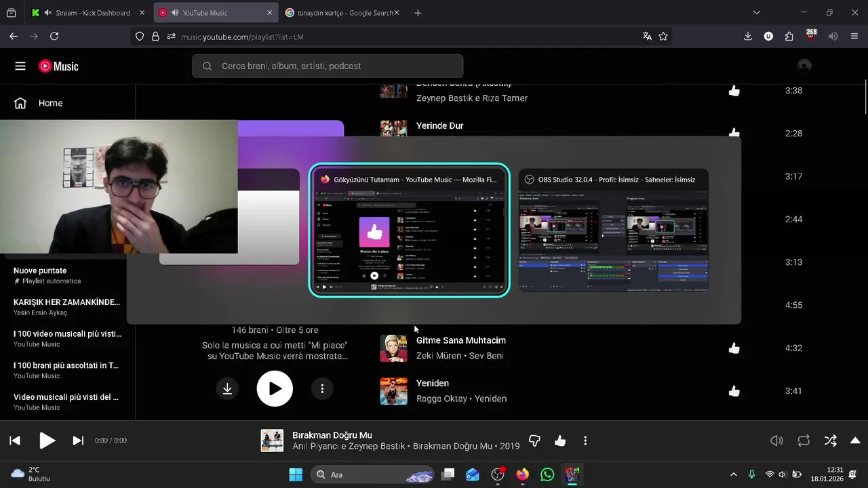The image size is (868, 488).
Task: Switch to the YouTube Music browser tab
Action: coord(215,13)
